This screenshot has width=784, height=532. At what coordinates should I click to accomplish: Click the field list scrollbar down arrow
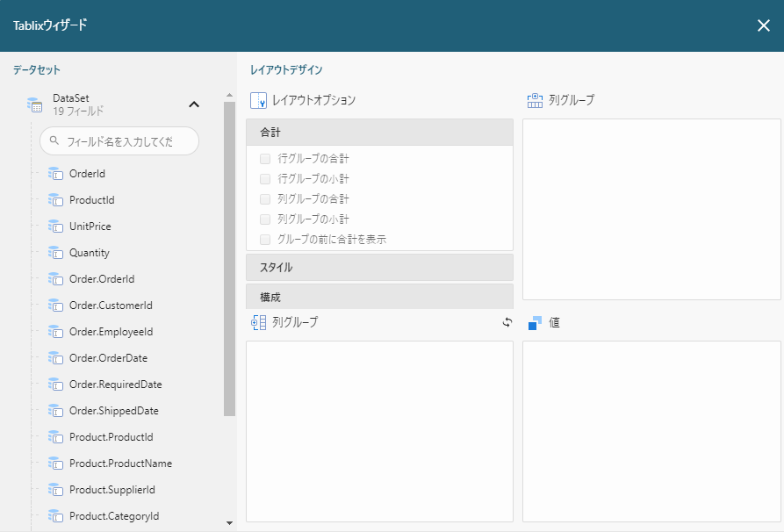[x=230, y=523]
